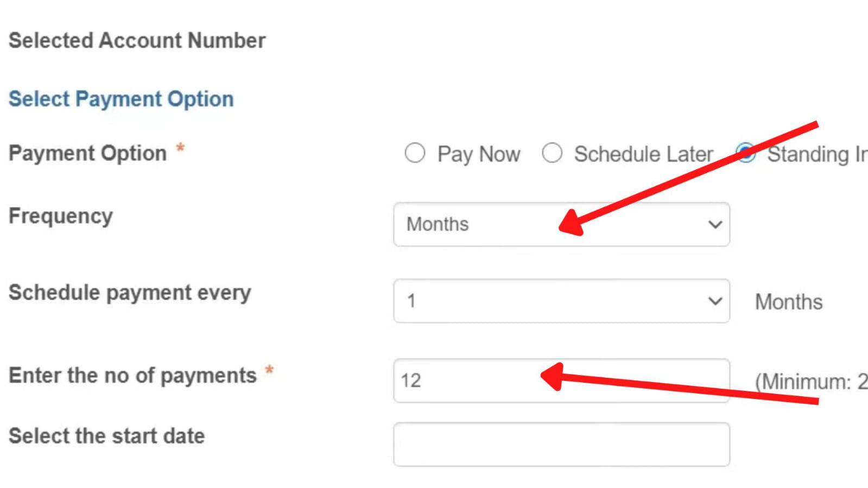Open the Select Payment Option link
This screenshot has height=488, width=868.
(121, 98)
